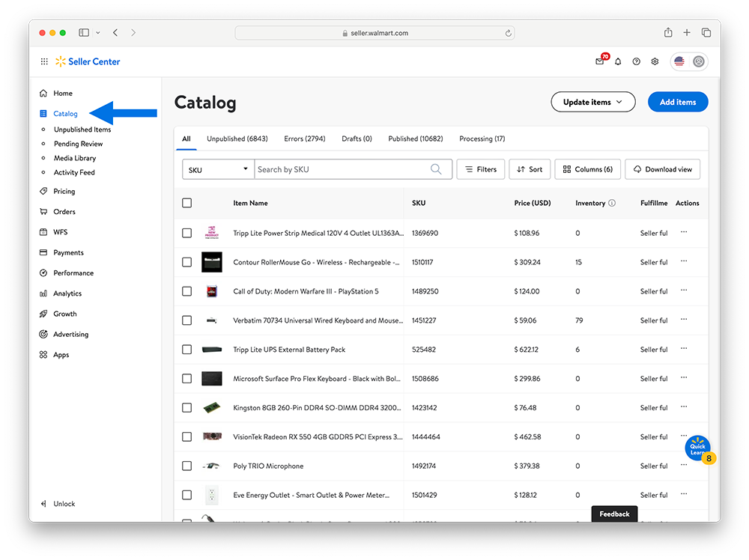Open the Columns (6) selector
This screenshot has width=749, height=560.
point(587,169)
